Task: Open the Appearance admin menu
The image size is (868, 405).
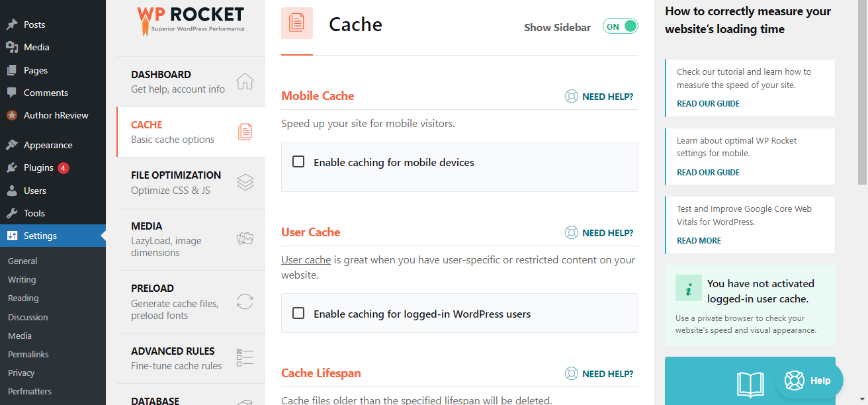Action: (x=48, y=145)
